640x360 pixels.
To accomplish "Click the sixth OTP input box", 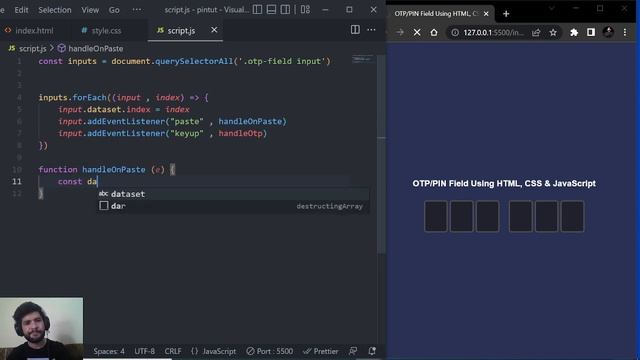I will (x=572, y=216).
